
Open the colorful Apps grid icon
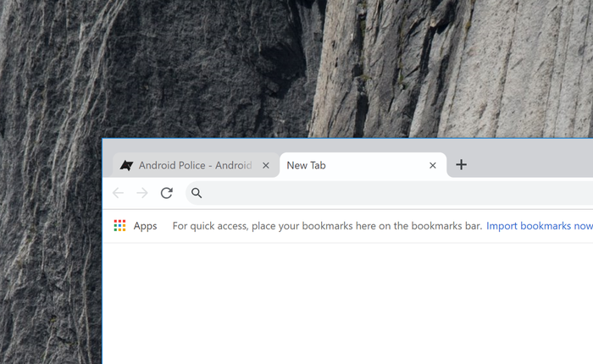(120, 226)
